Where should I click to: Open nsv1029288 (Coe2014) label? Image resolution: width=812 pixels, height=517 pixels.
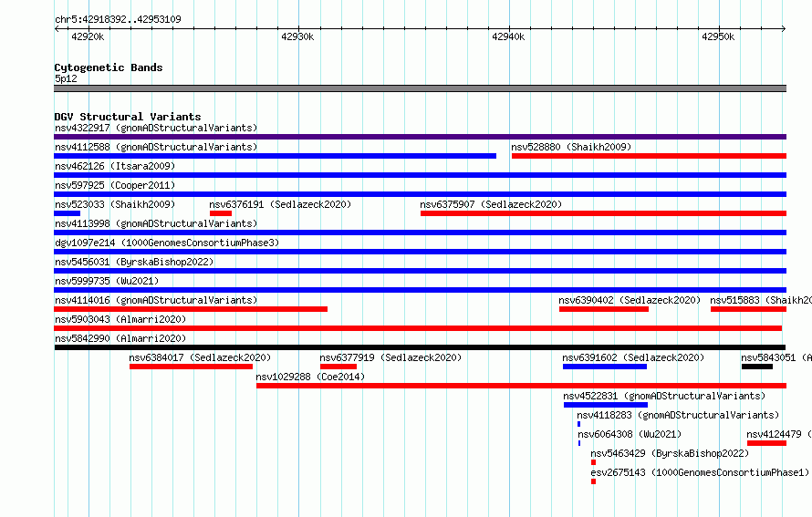(310, 377)
